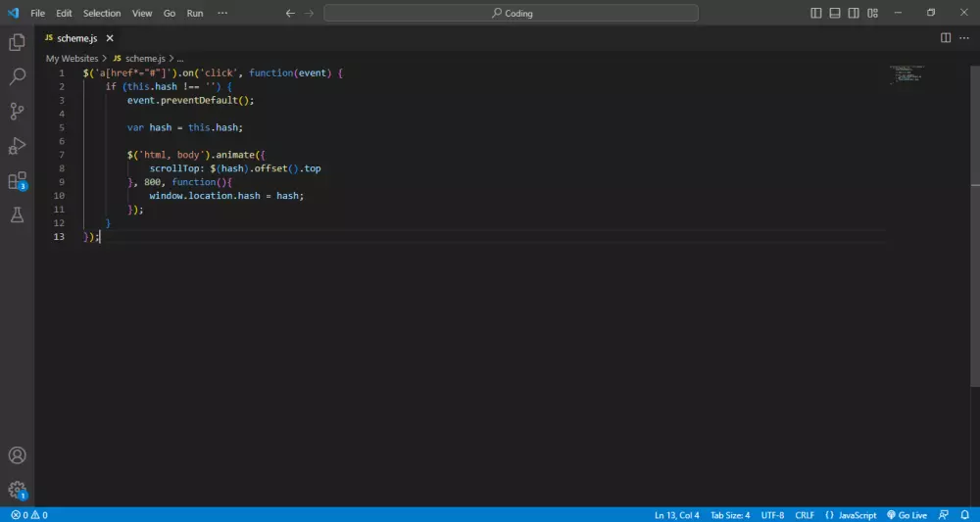Open the File menu

(37, 13)
